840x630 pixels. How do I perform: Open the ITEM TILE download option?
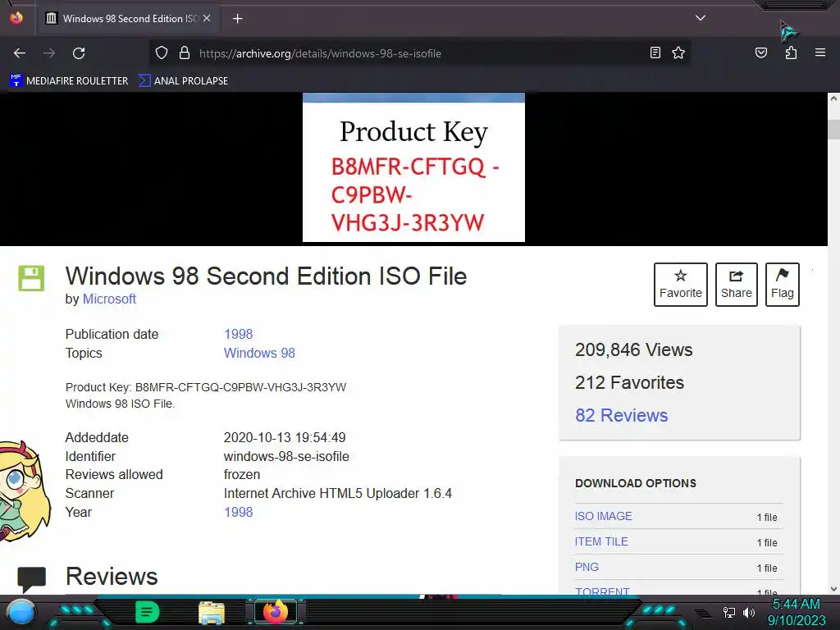click(601, 541)
